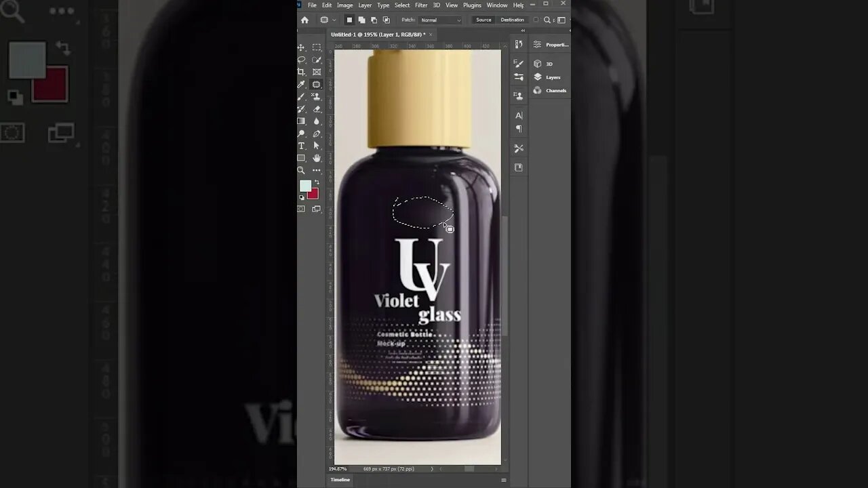Open the Photoshop search icon
868x488 pixels.
point(547,20)
